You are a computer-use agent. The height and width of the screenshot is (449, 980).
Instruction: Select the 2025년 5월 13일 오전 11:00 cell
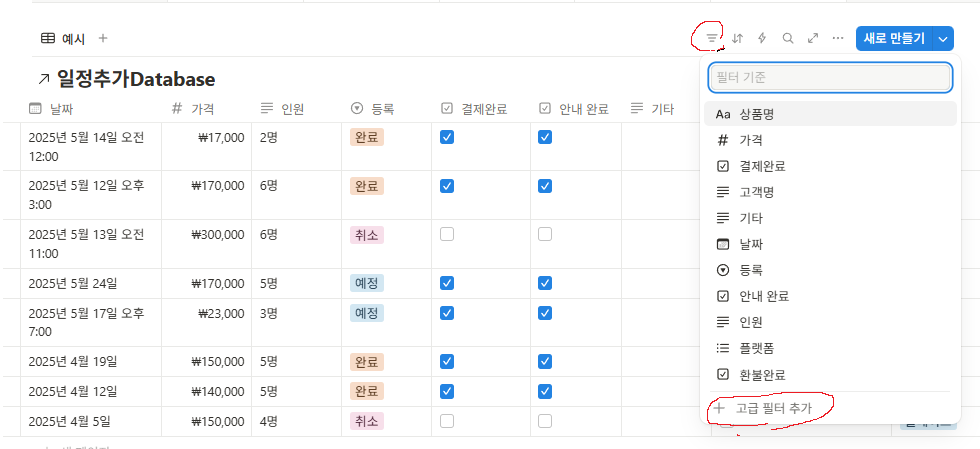[x=91, y=244]
